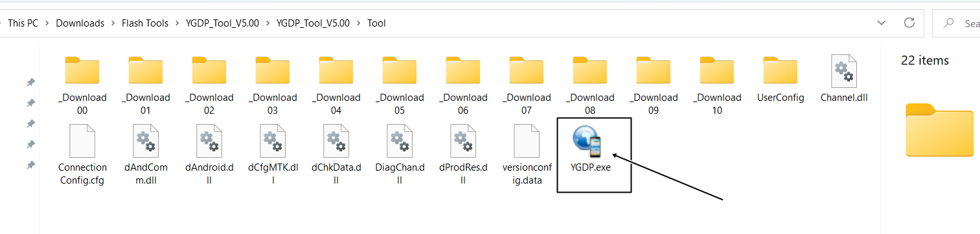980x234 pixels.
Task: Select the Channel.dll file
Action: 844,79
